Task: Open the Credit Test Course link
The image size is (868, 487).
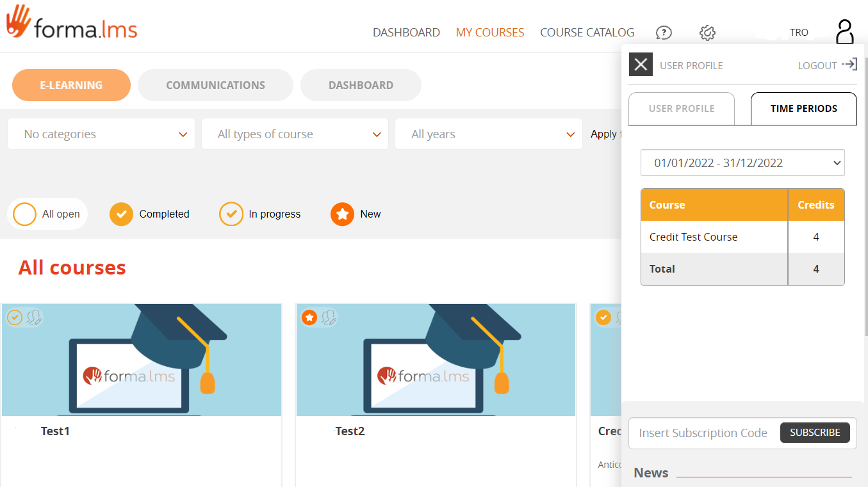Action: coord(693,237)
